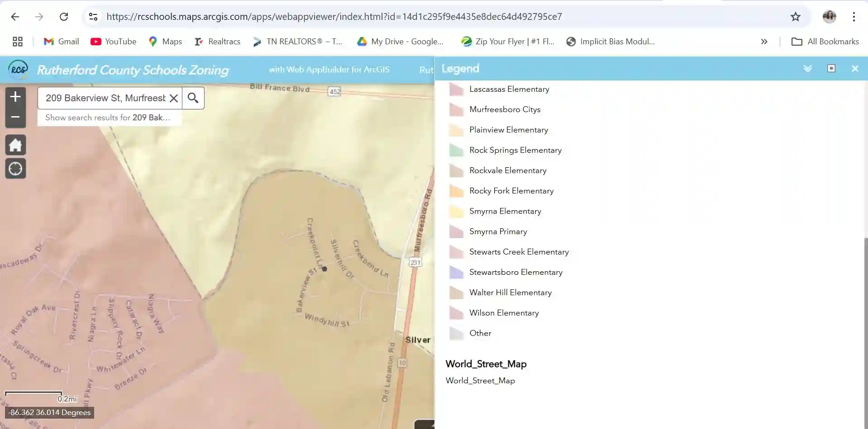Click Rocky Fork Elementary orange swatch

[x=456, y=191]
